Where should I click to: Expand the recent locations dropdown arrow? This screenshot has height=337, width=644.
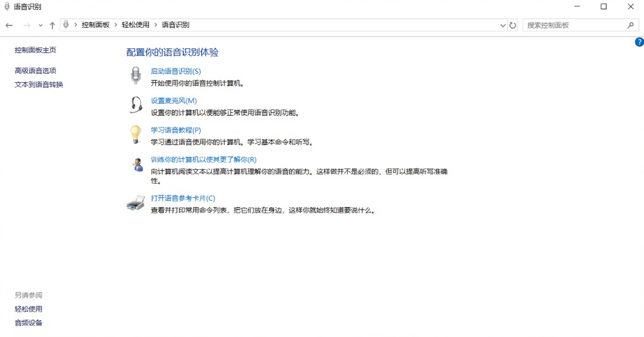[41, 25]
